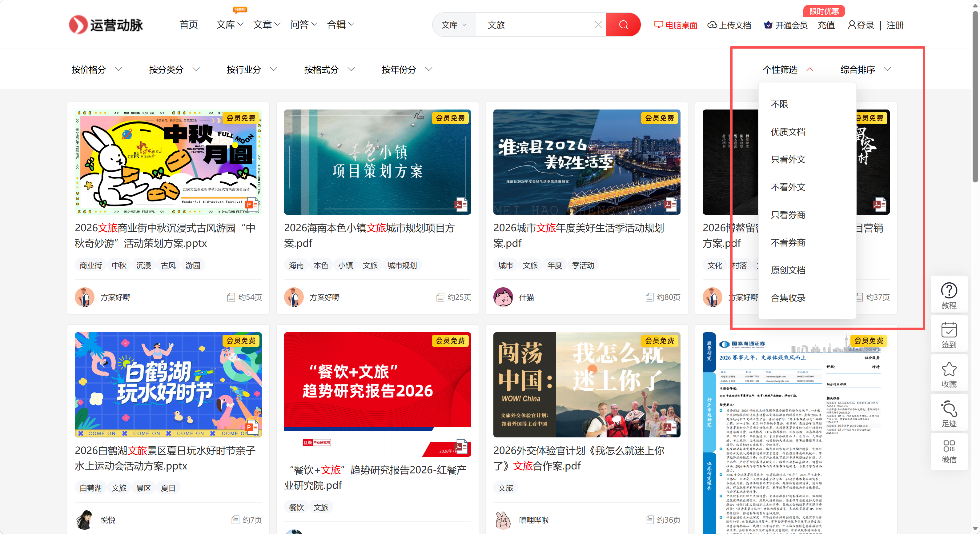Open title 2026文旅商业街中秋沉浸式古风游园

(165, 236)
